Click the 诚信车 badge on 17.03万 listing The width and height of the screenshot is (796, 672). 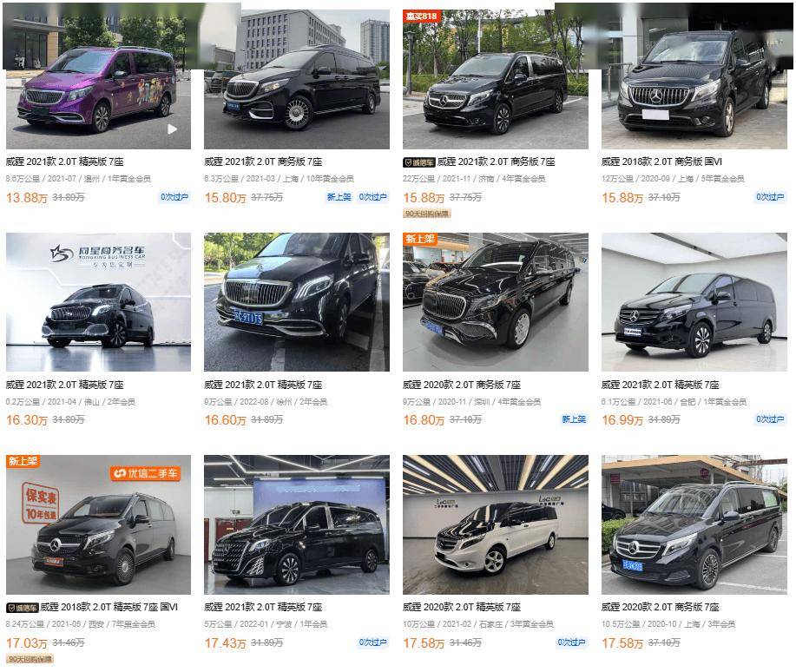coord(23,608)
